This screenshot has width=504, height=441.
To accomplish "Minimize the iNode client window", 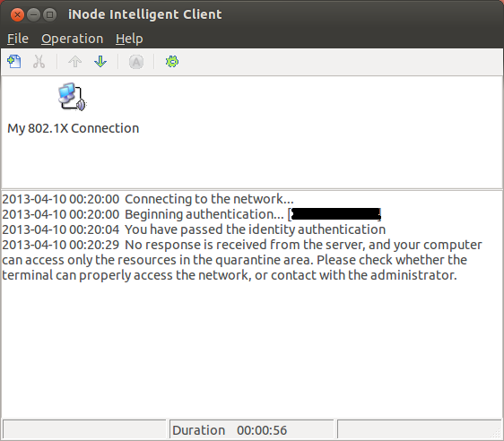I will (33, 14).
